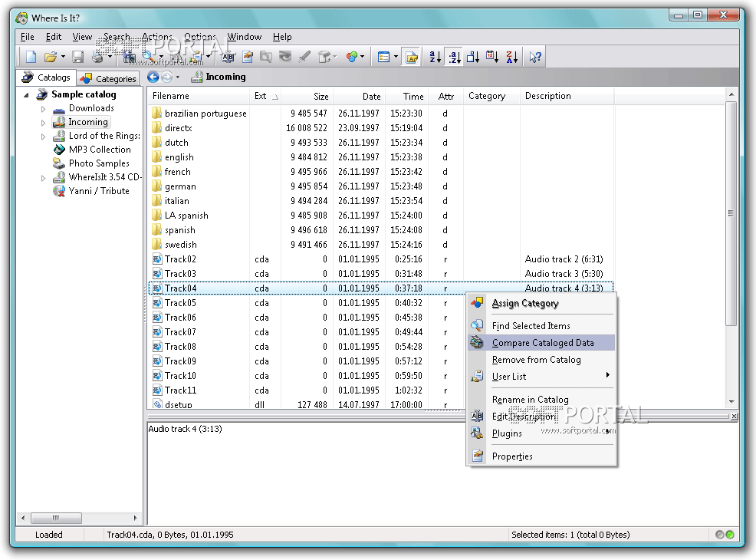The image size is (756, 560).
Task: Click the file list vertical scrollbar thumb
Action: coord(731,213)
